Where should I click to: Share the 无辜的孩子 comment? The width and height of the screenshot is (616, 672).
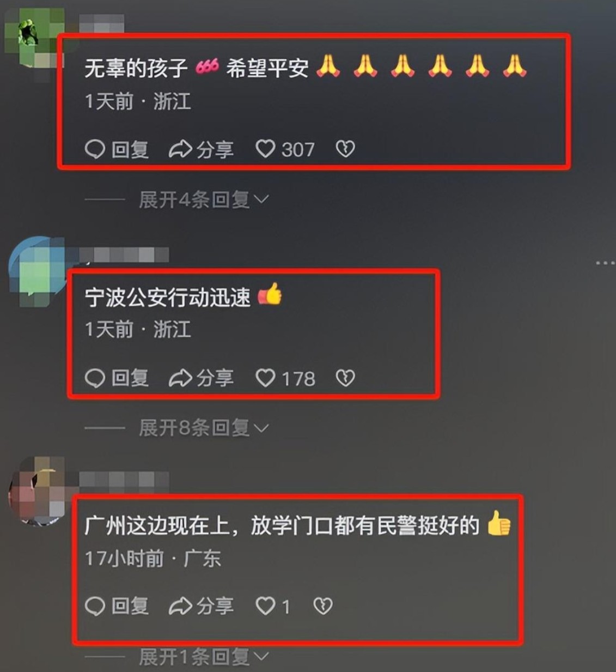[201, 149]
